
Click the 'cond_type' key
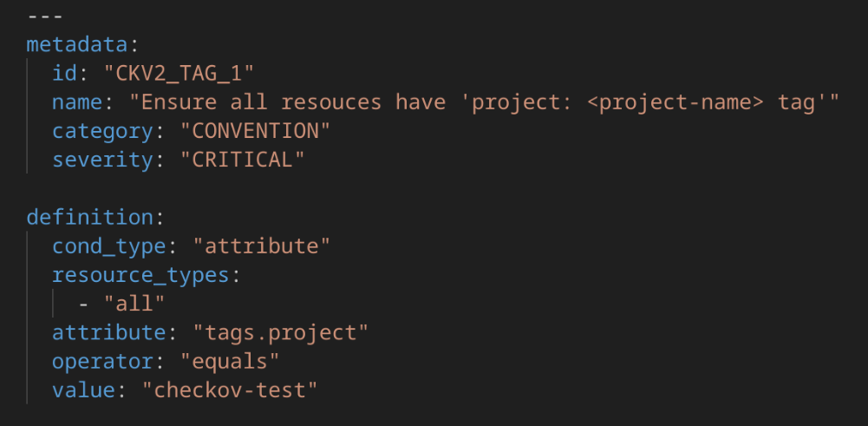coord(108,246)
